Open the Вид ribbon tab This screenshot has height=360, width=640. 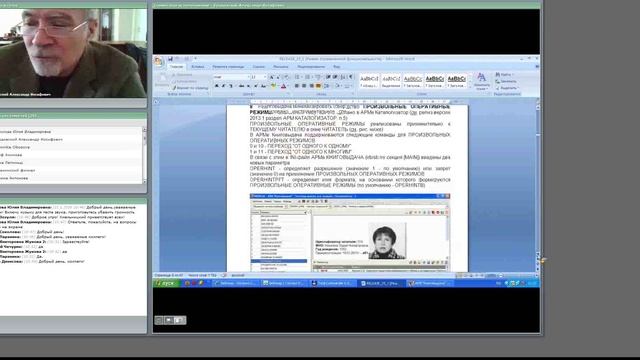pyautogui.click(x=337, y=67)
